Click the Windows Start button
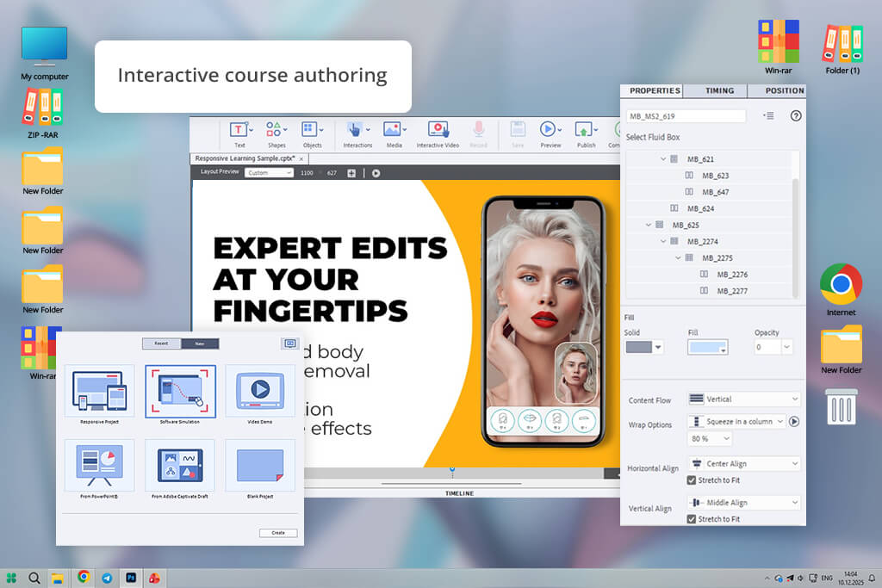Screen dimensions: 882x588 11,578
